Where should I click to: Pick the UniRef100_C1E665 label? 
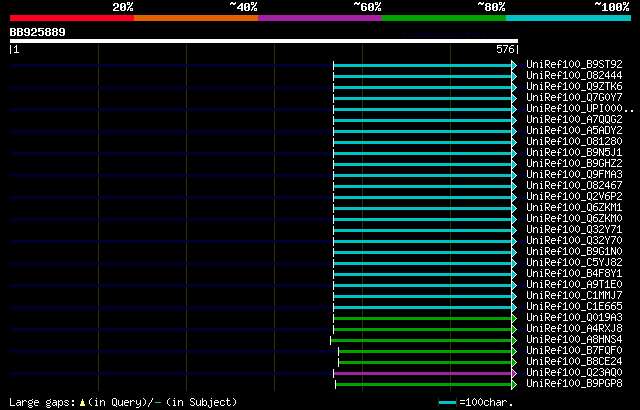574,307
